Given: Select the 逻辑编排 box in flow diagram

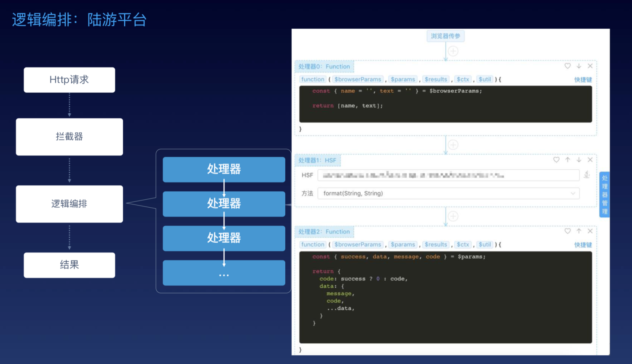Looking at the screenshot, I should [x=70, y=204].
